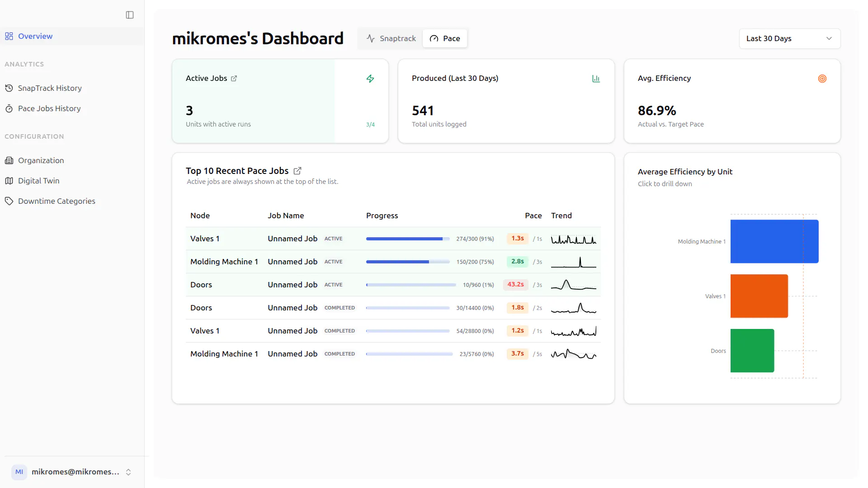This screenshot has width=868, height=488.
Task: Expand the mikromes account menu chevron
Action: 128,472
